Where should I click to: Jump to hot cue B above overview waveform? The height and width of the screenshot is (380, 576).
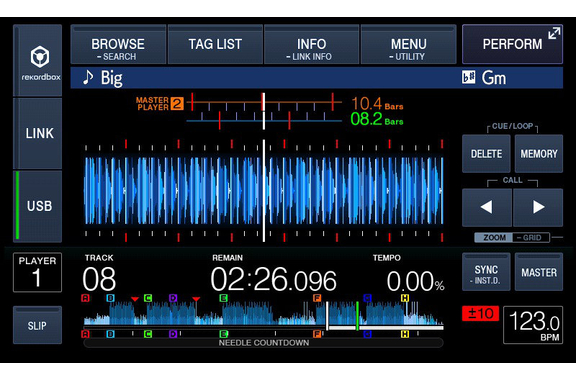[x=110, y=298]
